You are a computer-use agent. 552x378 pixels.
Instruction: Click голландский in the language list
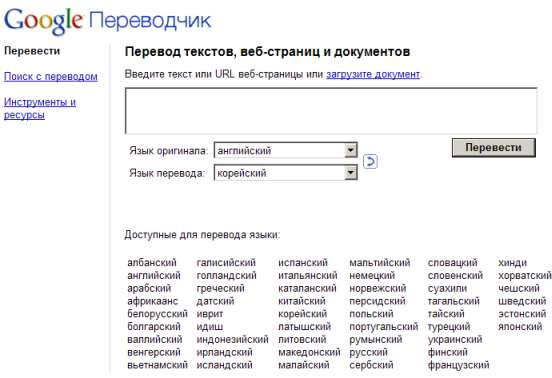click(x=226, y=276)
